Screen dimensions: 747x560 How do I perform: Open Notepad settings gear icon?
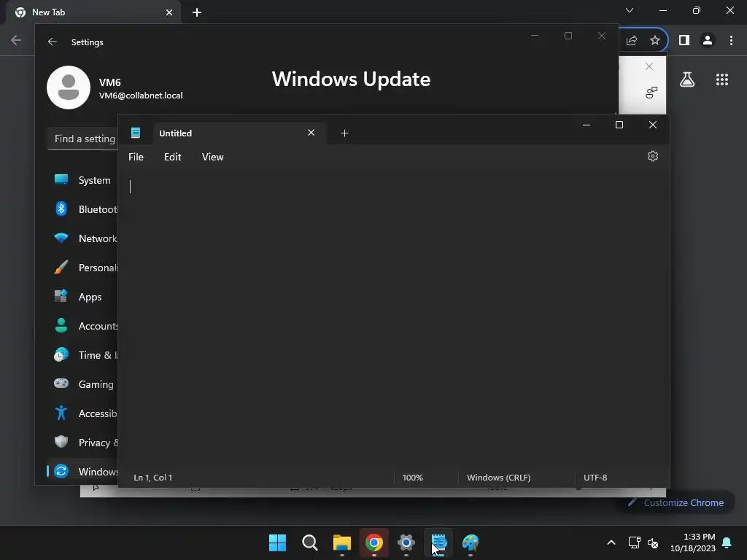tap(653, 156)
